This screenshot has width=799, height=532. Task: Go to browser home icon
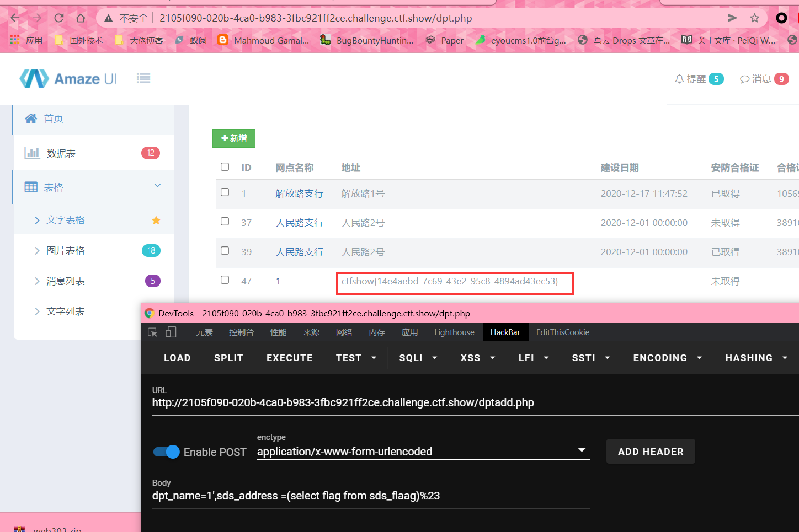[x=81, y=18]
